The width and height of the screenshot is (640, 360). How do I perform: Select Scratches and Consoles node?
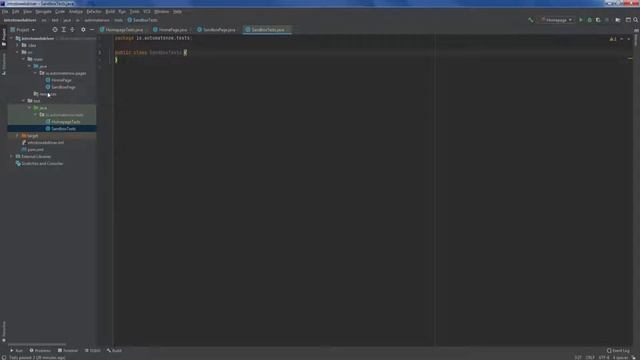coord(42,163)
